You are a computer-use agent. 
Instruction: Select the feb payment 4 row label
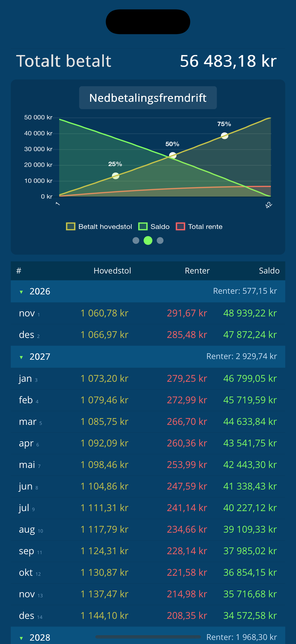[x=29, y=400]
